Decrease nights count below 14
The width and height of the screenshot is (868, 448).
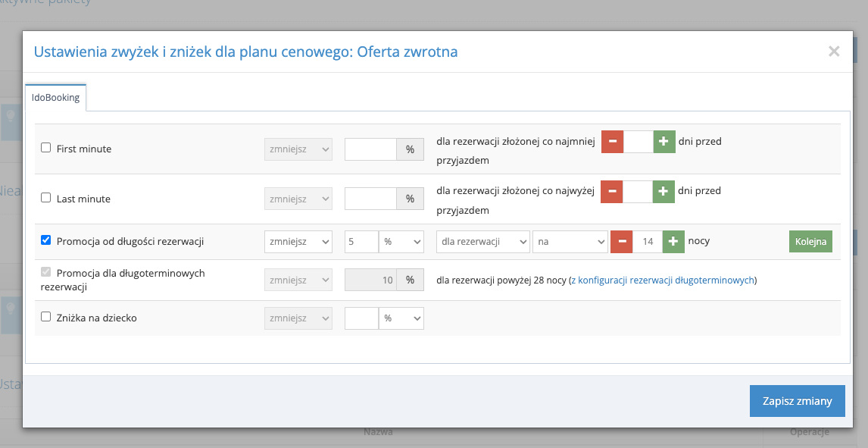tap(621, 242)
